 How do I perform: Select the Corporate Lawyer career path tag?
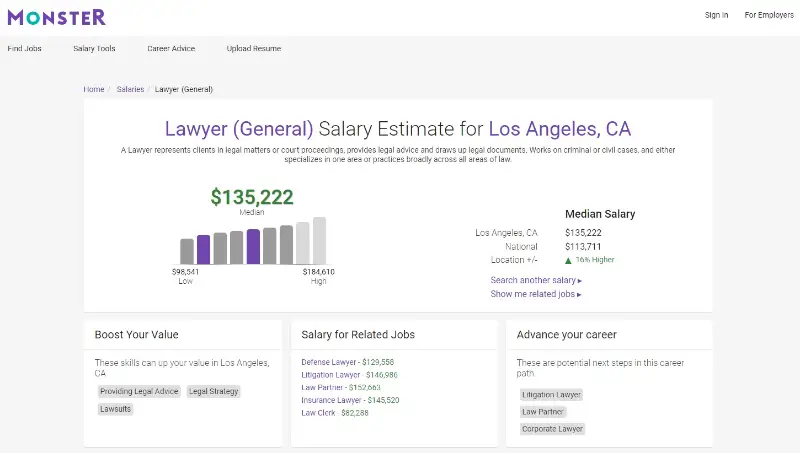(553, 429)
